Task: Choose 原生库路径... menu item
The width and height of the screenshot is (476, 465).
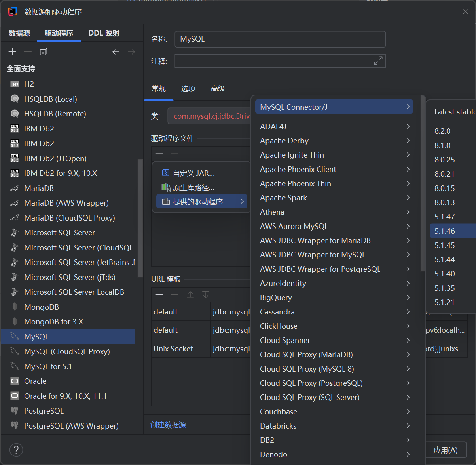Action: [202, 187]
